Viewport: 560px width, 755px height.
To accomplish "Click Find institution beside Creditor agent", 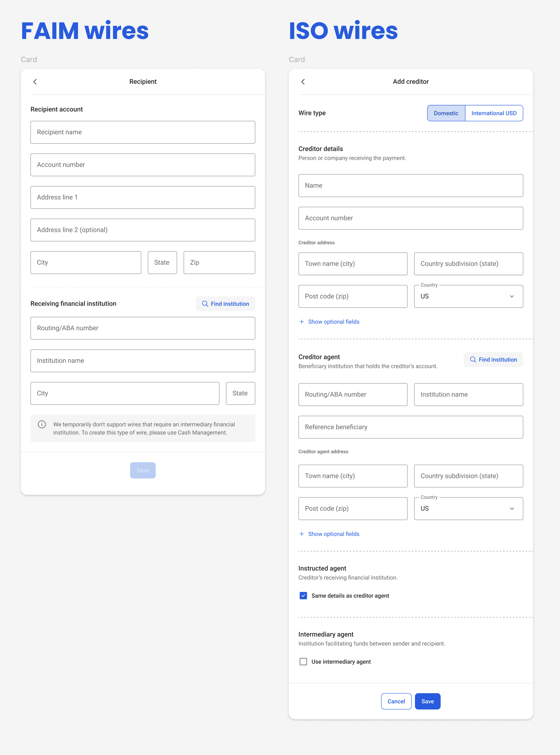I will pos(493,359).
